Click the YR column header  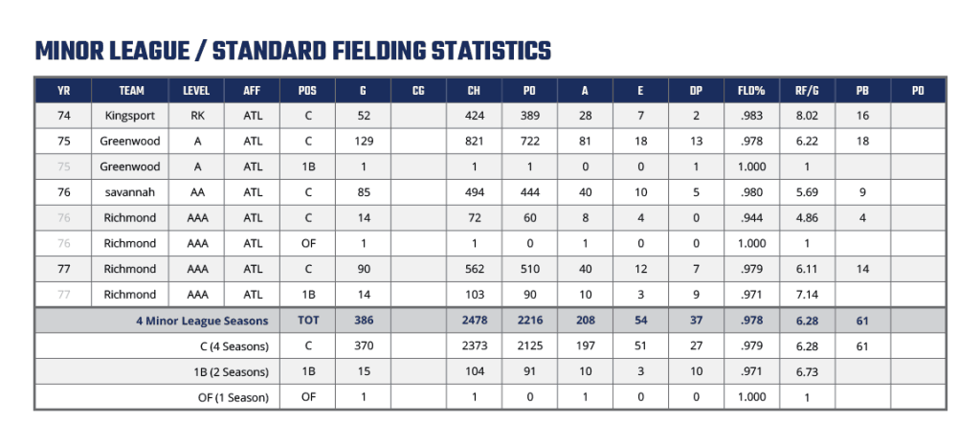63,91
